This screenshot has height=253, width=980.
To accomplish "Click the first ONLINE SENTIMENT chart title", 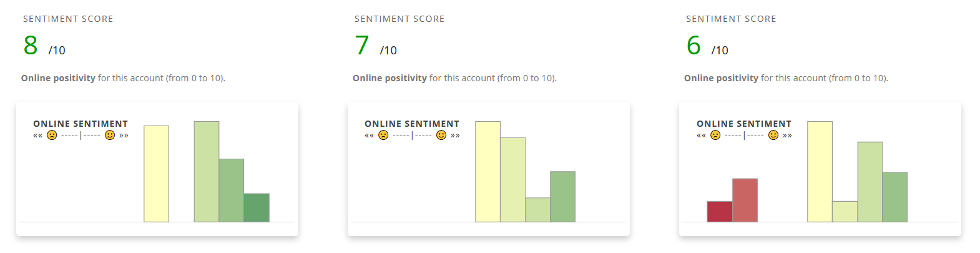I will point(81,124).
